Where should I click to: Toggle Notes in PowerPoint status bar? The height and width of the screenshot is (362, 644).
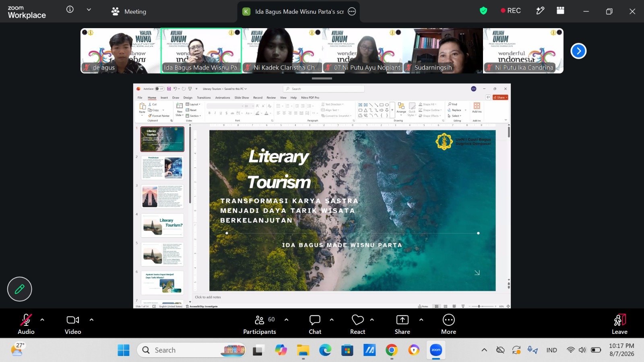pos(423,306)
